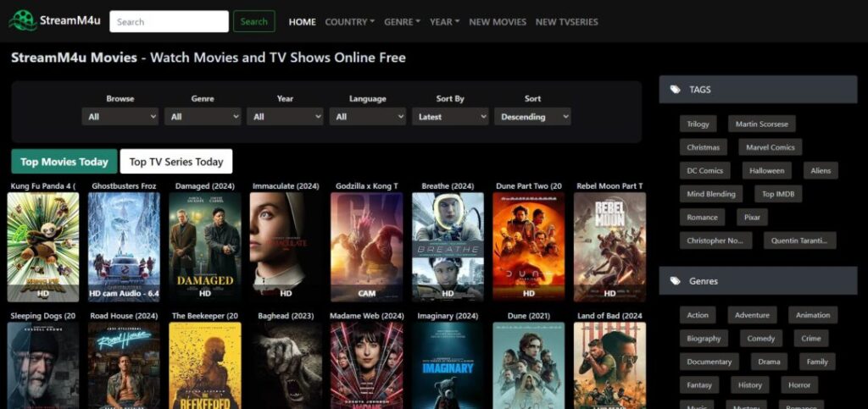Open the Dune (2021) poster
This screenshot has height=409, width=868.
coord(529,365)
